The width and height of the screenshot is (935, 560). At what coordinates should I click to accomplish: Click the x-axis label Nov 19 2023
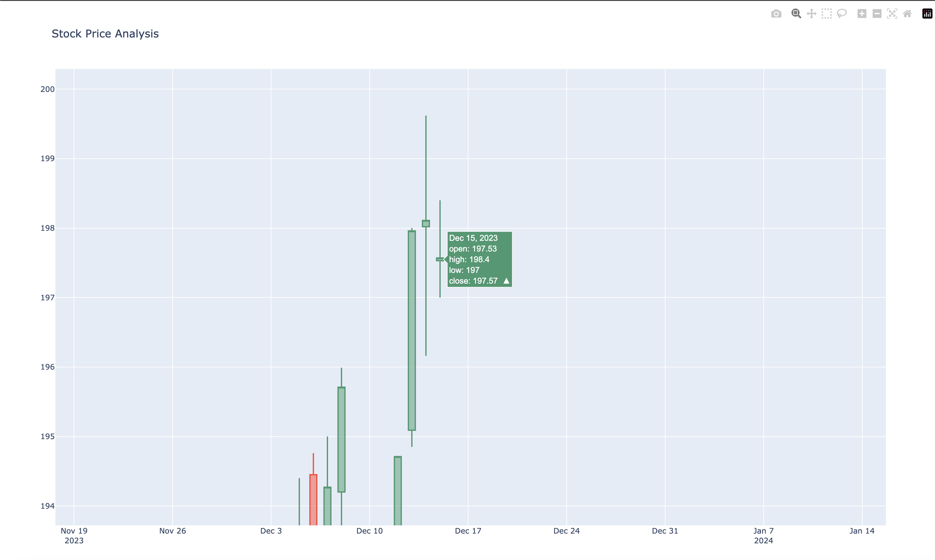74,535
